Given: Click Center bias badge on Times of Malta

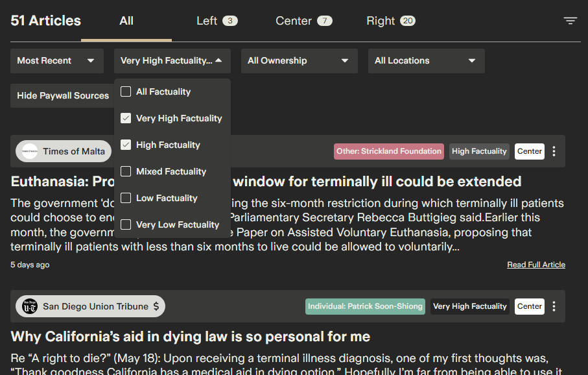Looking at the screenshot, I should pos(530,151).
